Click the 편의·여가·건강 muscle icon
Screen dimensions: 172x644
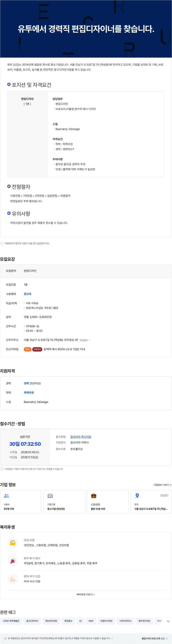13,579
